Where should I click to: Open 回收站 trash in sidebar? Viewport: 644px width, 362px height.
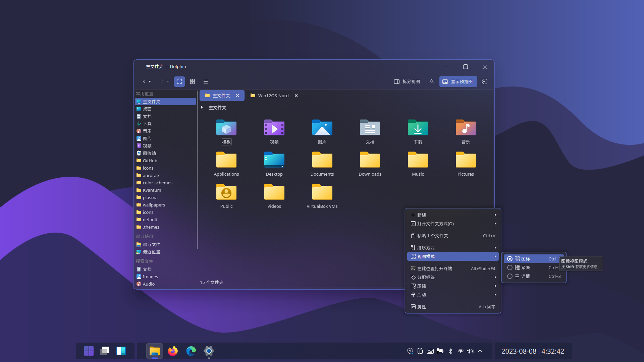(165, 153)
